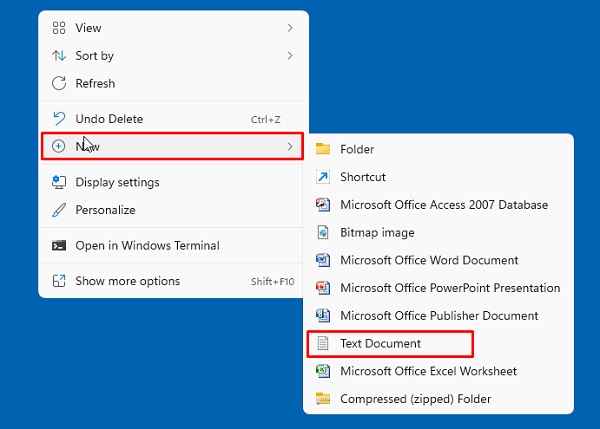Choose Compressed (zipped) Folder
The height and width of the screenshot is (429, 600).
point(439,399)
